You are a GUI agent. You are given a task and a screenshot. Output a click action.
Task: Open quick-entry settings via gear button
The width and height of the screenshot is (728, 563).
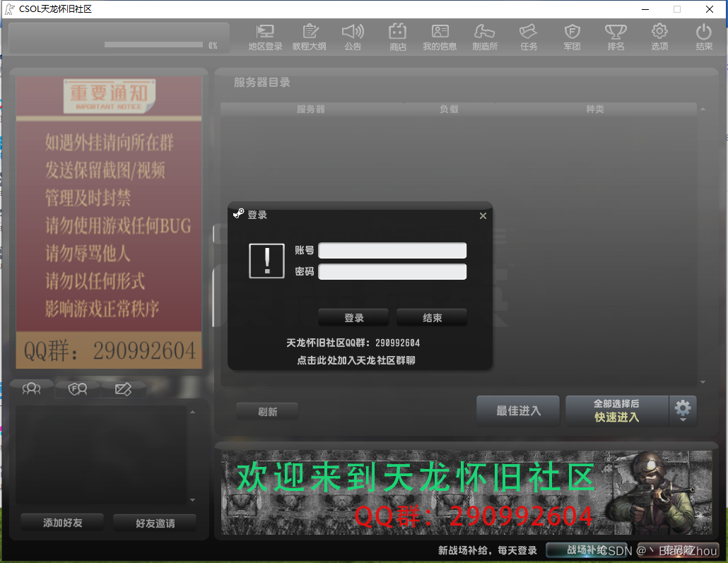pyautogui.click(x=683, y=410)
